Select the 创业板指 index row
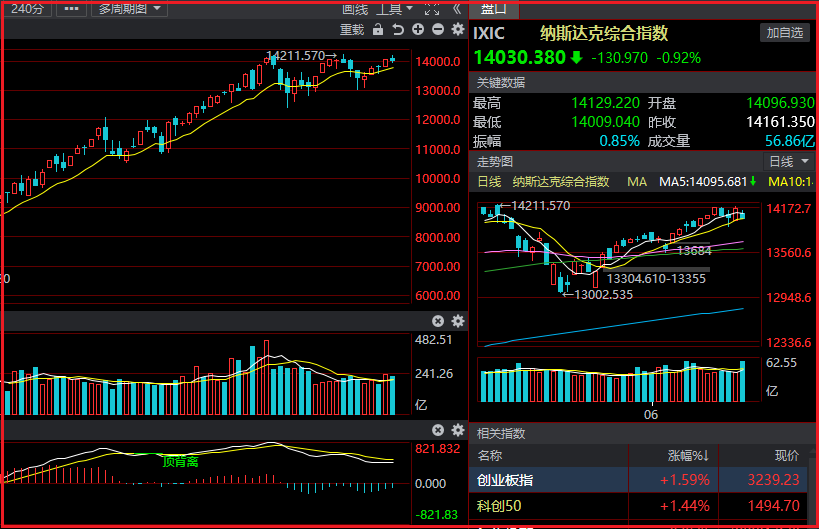This screenshot has height=529, width=819. pyautogui.click(x=638, y=480)
